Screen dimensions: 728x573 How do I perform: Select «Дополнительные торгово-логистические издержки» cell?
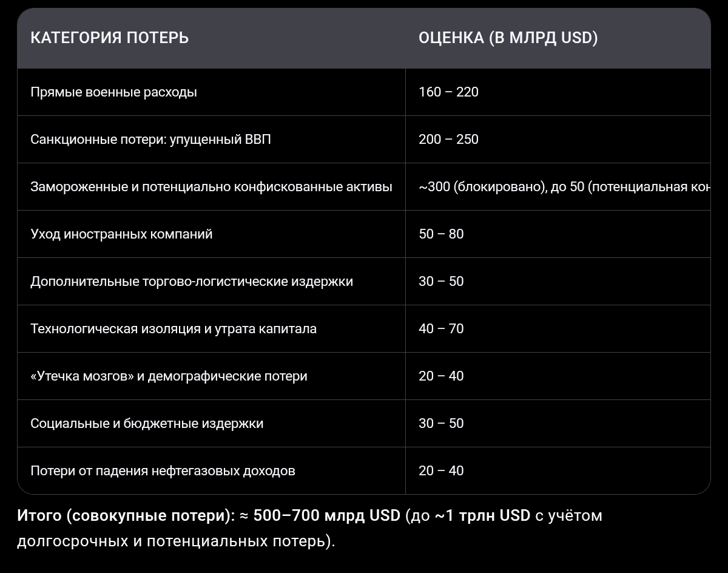192,282
